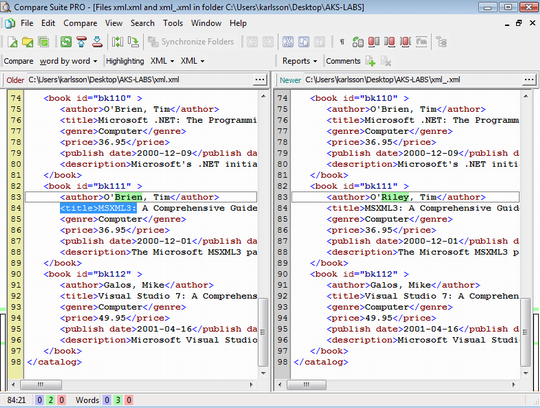The height and width of the screenshot is (408, 540).
Task: Click the red right-pane highlight icon
Action: click(x=390, y=42)
